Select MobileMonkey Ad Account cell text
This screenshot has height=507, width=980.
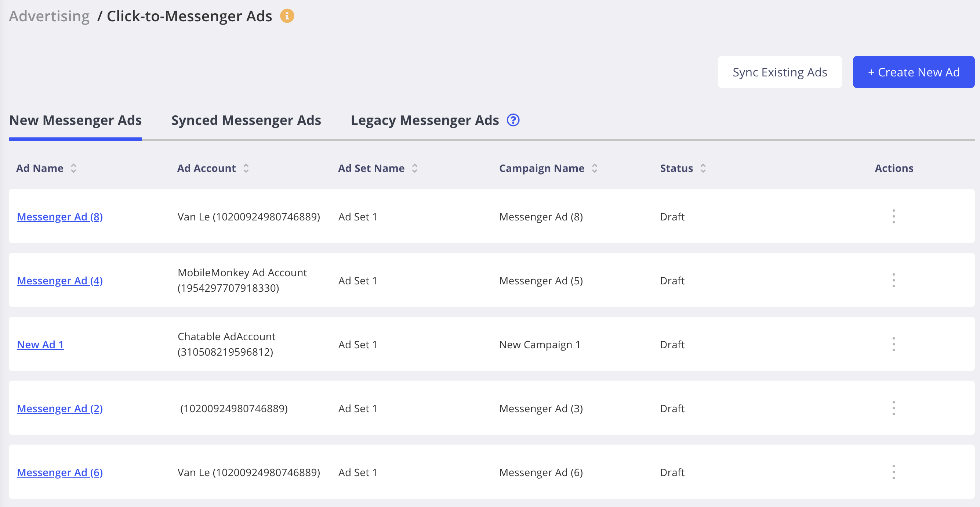[242, 280]
